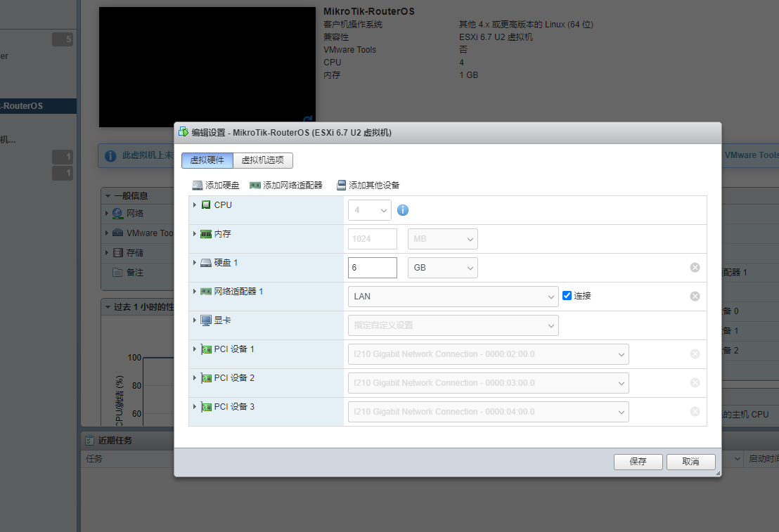Remove 网络适配器 1 with its delete icon

point(695,297)
